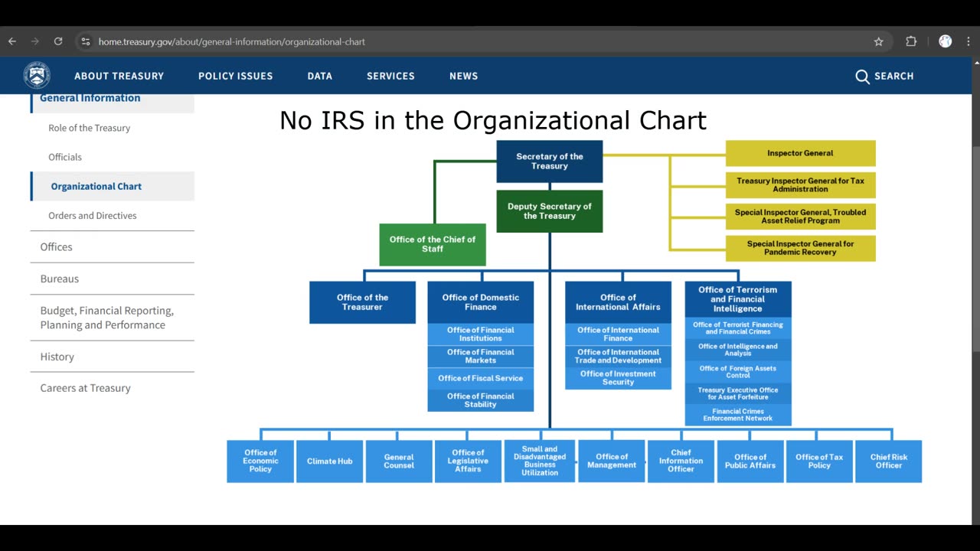Click Chief Information Officer box

tap(681, 461)
